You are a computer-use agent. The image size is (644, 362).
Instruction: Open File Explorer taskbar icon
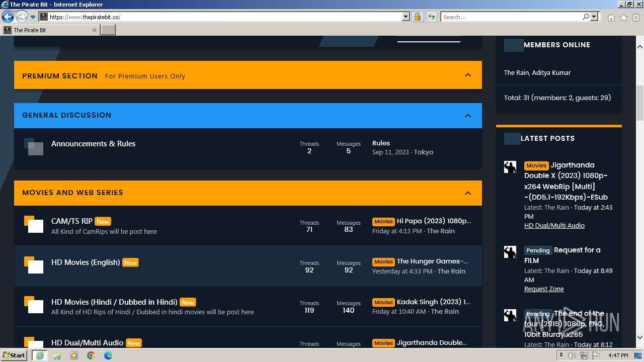point(57,355)
